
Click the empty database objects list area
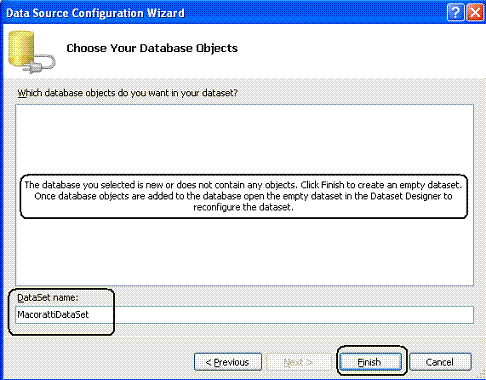click(244, 140)
